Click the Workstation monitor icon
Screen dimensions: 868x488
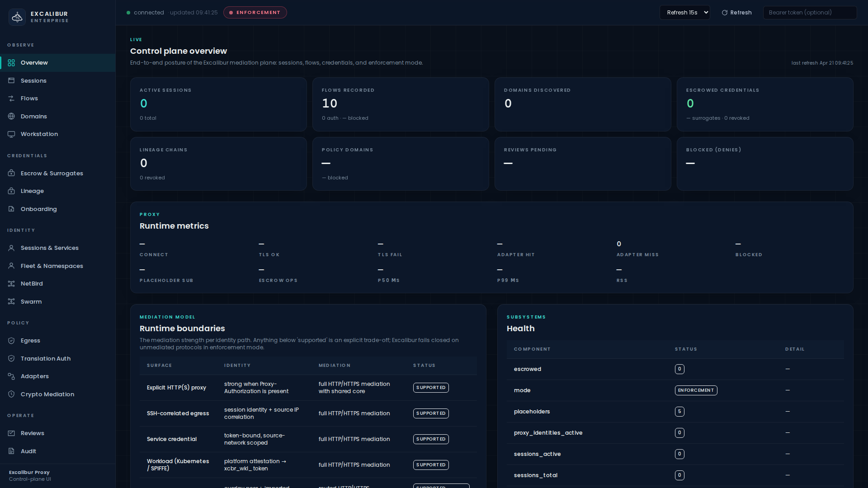pyautogui.click(x=11, y=134)
